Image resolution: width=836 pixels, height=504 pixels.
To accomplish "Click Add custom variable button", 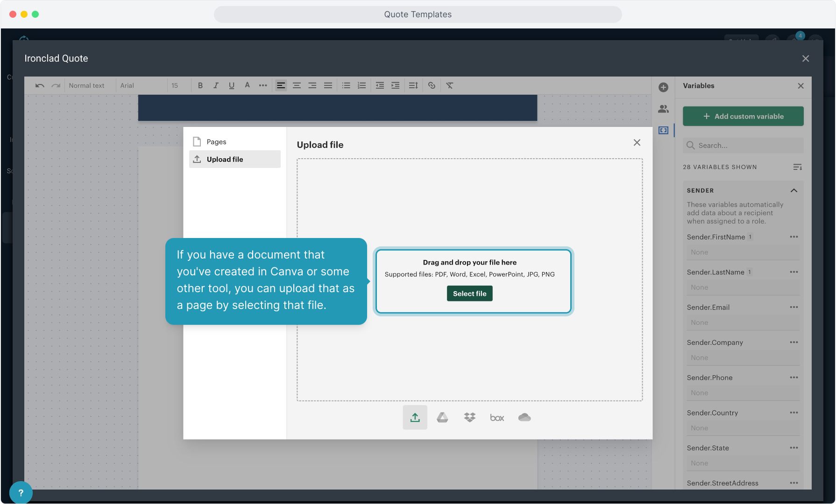I will (743, 116).
